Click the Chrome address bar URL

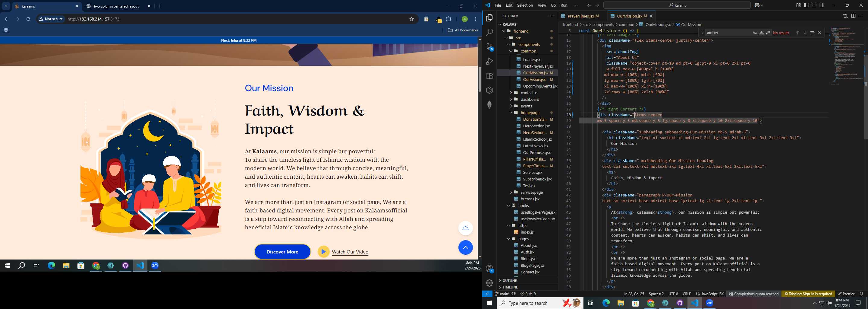click(x=94, y=19)
